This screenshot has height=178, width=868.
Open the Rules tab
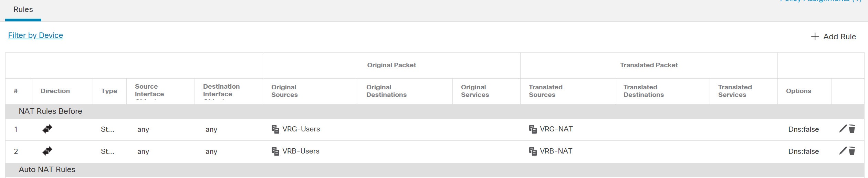click(23, 10)
